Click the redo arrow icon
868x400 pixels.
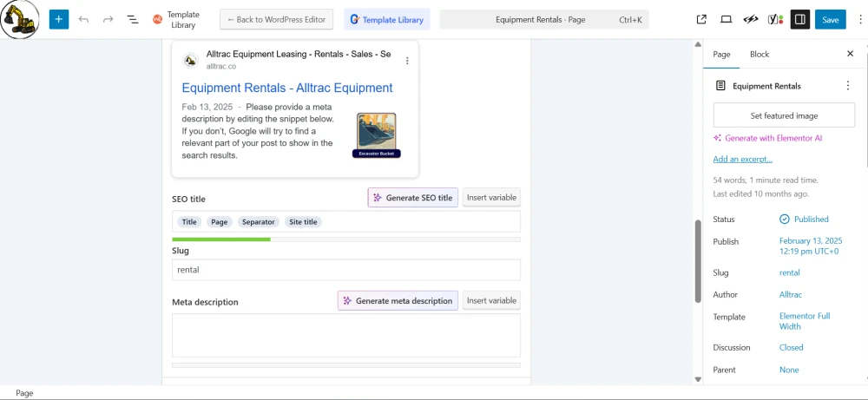tap(108, 19)
